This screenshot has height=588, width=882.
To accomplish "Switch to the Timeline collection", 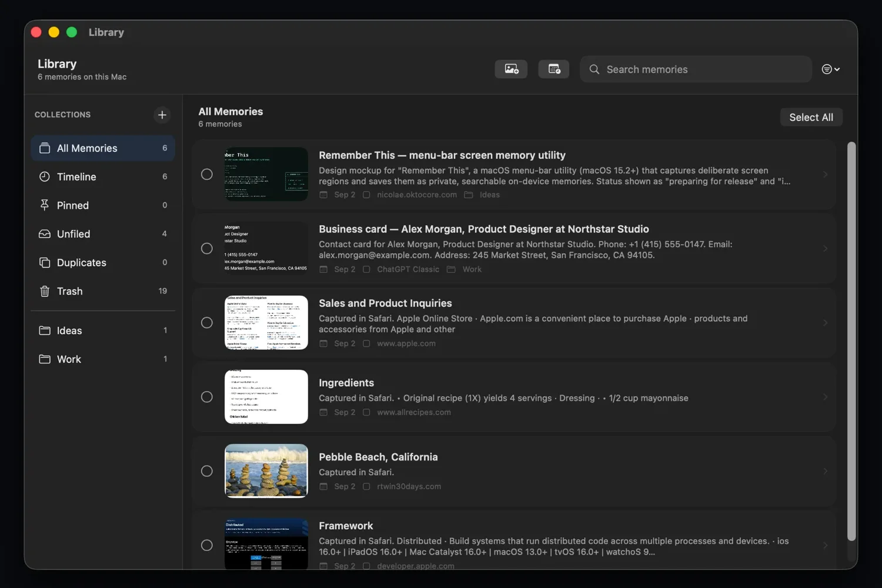I will pos(103,176).
